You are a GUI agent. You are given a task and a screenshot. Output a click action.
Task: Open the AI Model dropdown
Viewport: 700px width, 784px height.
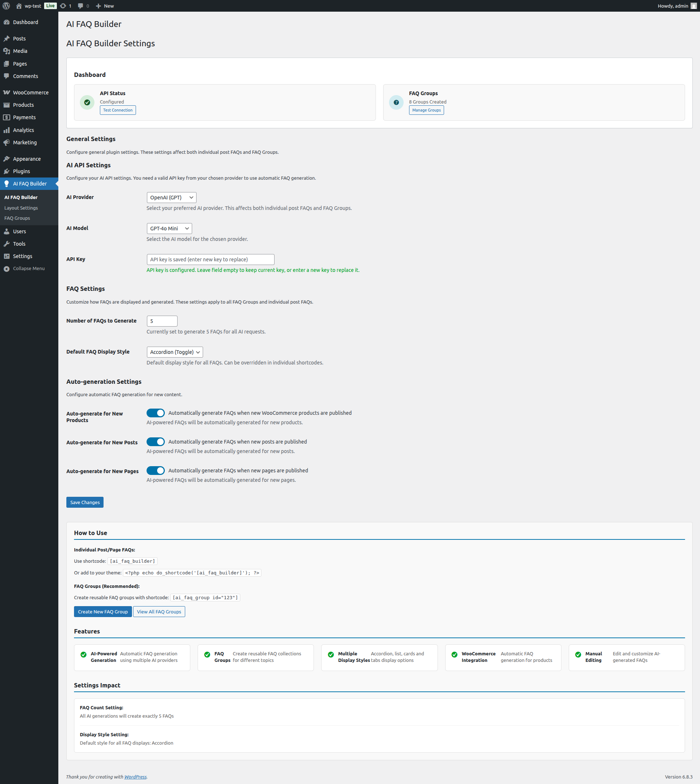tap(169, 229)
